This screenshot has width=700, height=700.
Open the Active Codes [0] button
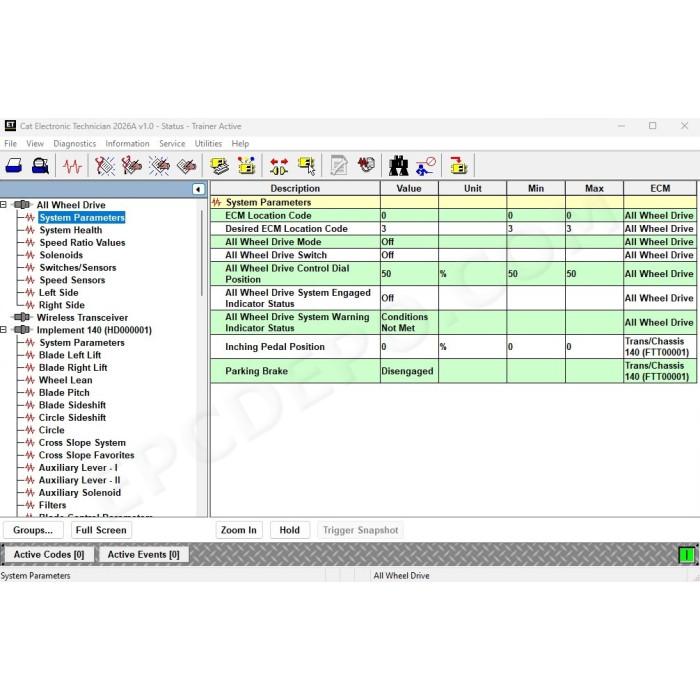49,554
